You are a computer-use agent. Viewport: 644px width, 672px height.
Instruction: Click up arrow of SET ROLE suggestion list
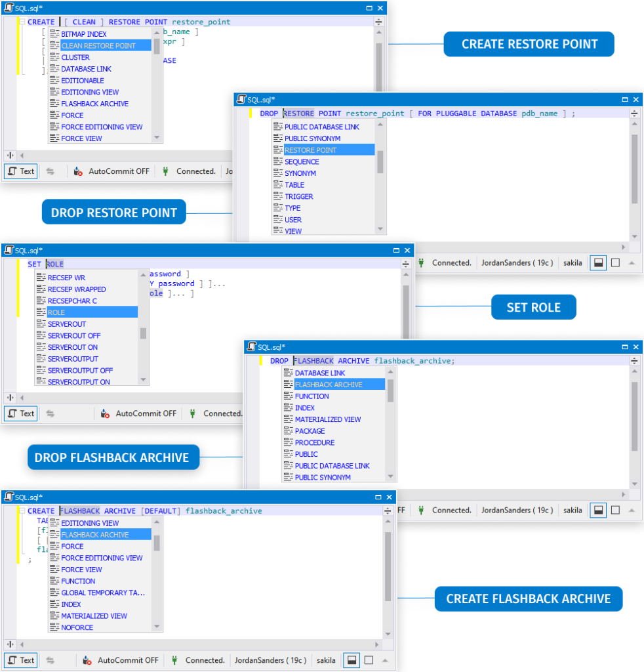coord(143,275)
